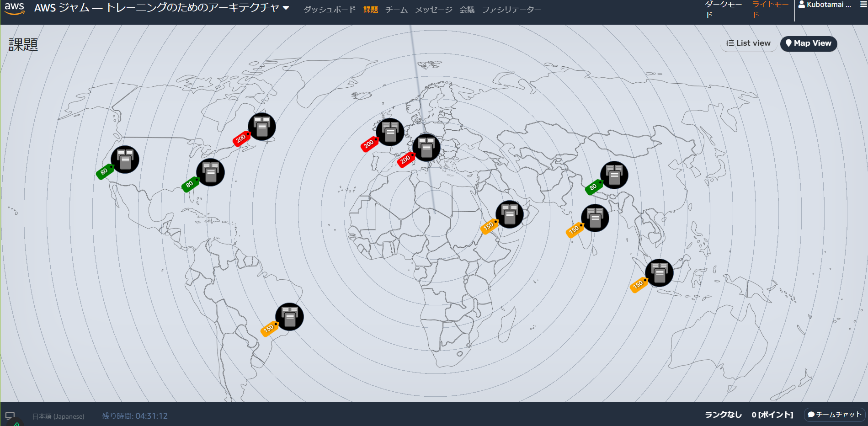Expand the AWS ジャム event title dropdown
This screenshot has height=426, width=868.
[286, 8]
